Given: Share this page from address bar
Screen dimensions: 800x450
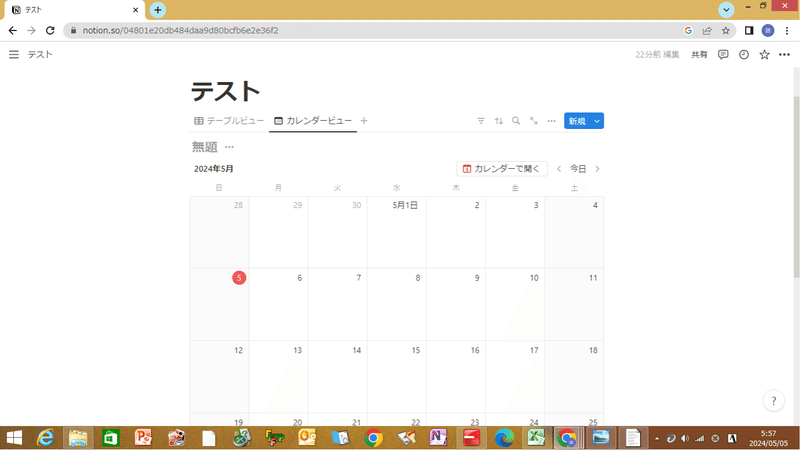Looking at the screenshot, I should [x=707, y=31].
